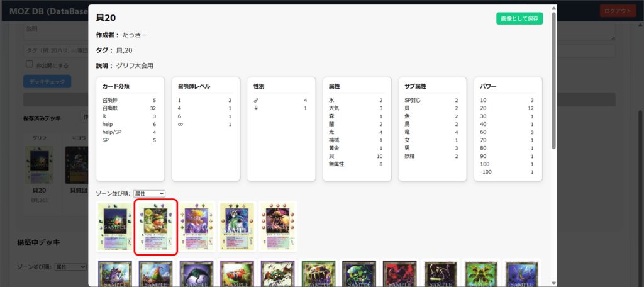Click the デッキチェック button
This screenshot has width=644, height=287.
click(x=47, y=81)
